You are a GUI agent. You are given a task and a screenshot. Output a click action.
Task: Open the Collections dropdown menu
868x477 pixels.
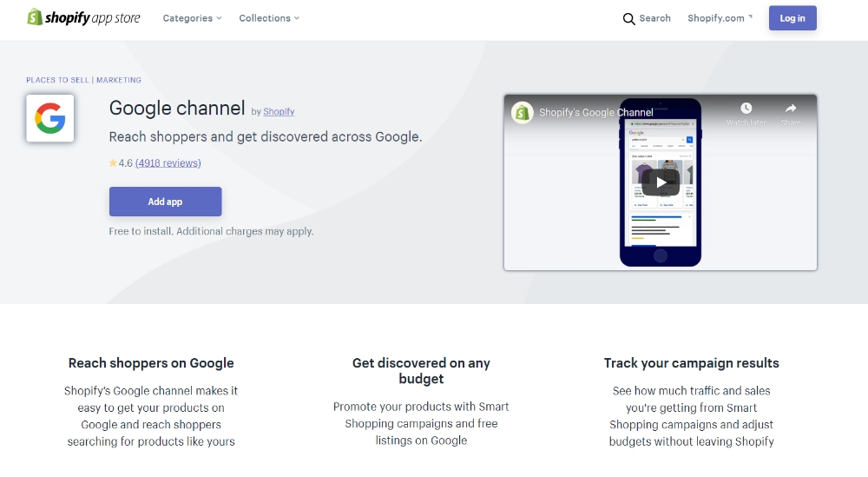pos(269,18)
